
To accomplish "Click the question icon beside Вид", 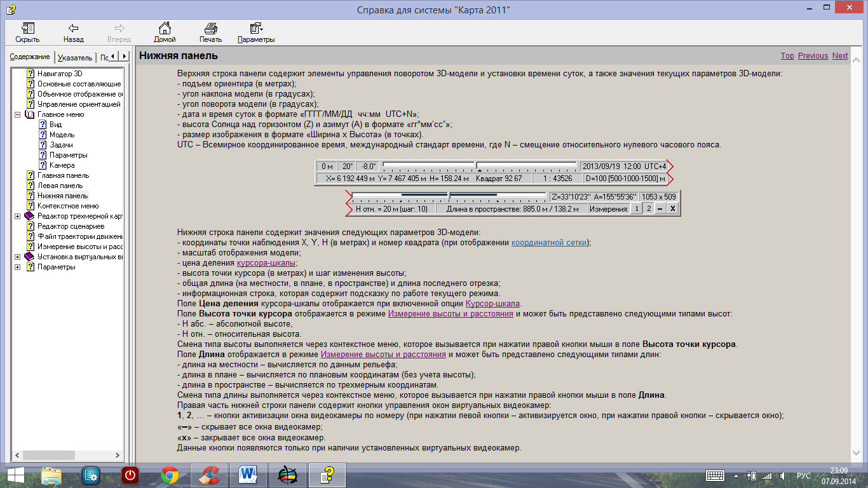I will point(43,125).
